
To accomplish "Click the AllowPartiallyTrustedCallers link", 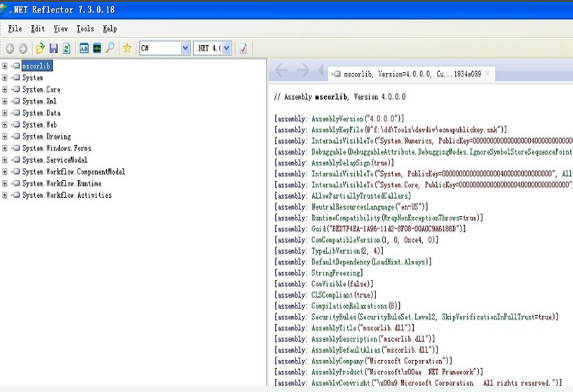I will pyautogui.click(x=360, y=196).
